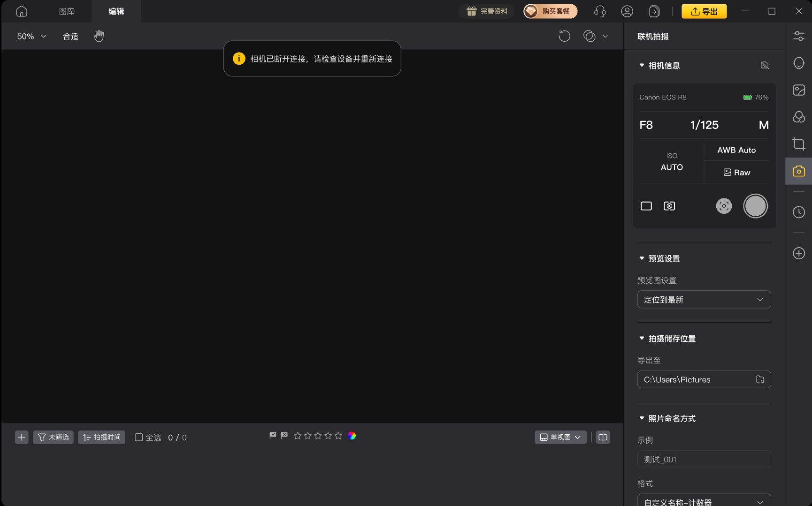Select the portrait retouch icon
This screenshot has height=506, width=812.
[x=798, y=63]
